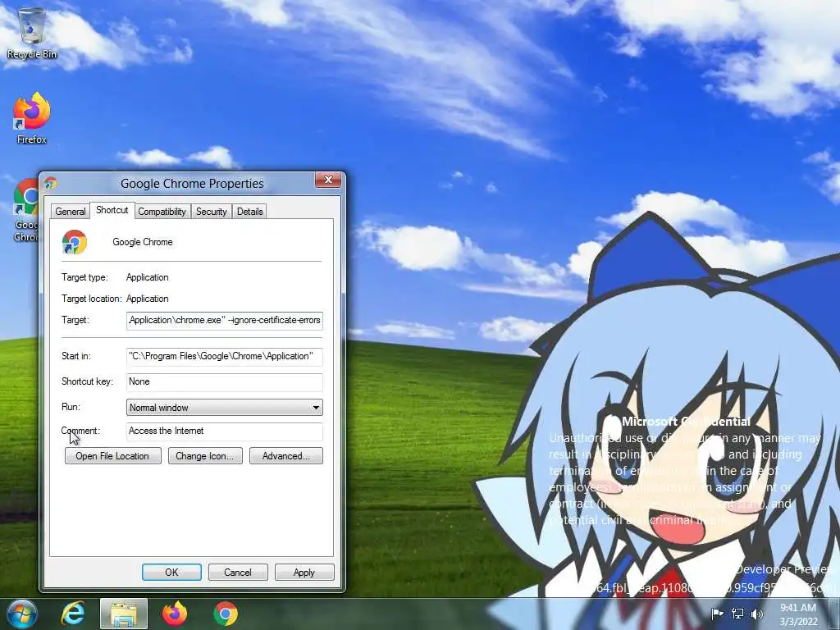840x630 pixels.
Task: Launch Internet Explorer from the taskbar
Action: point(73,614)
